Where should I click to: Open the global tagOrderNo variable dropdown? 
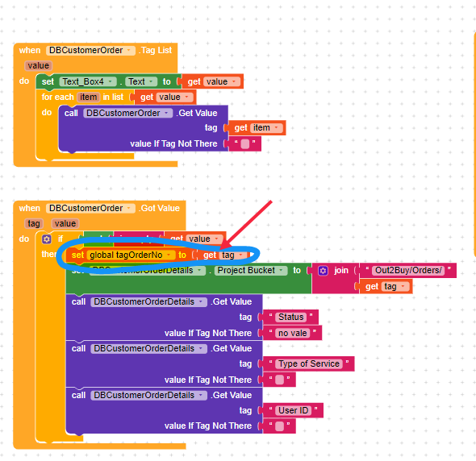[x=131, y=255]
